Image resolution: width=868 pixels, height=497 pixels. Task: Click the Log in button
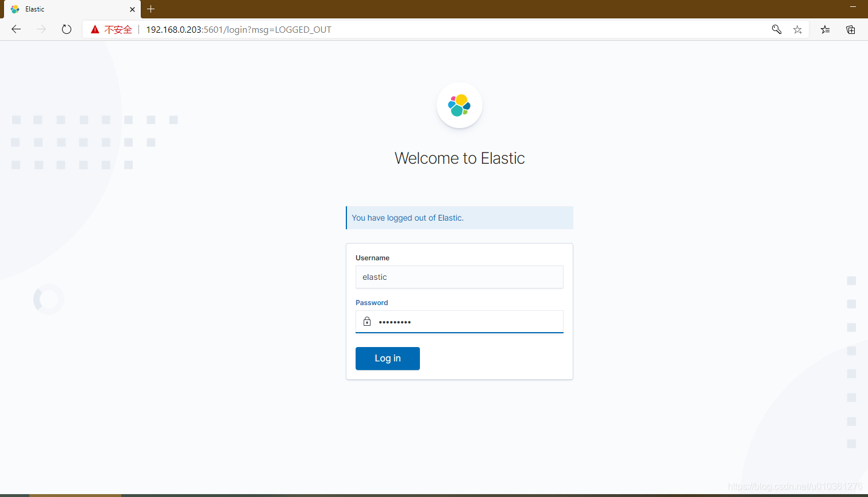(x=388, y=359)
